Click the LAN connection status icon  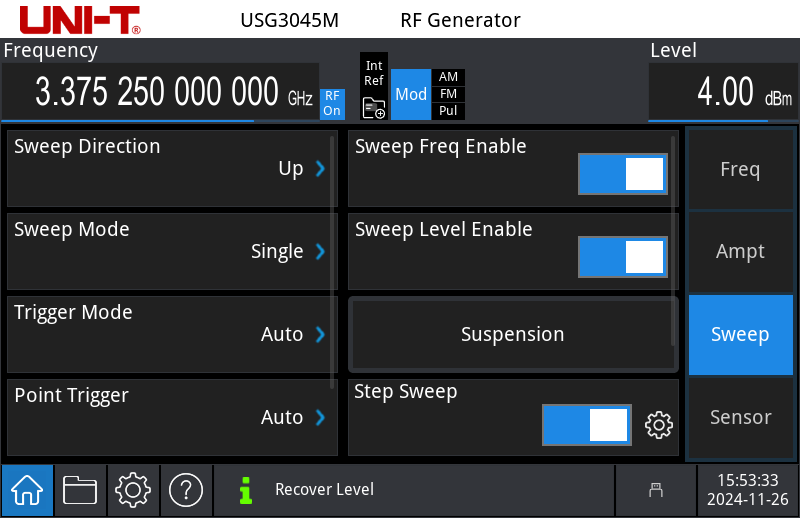tap(656, 490)
